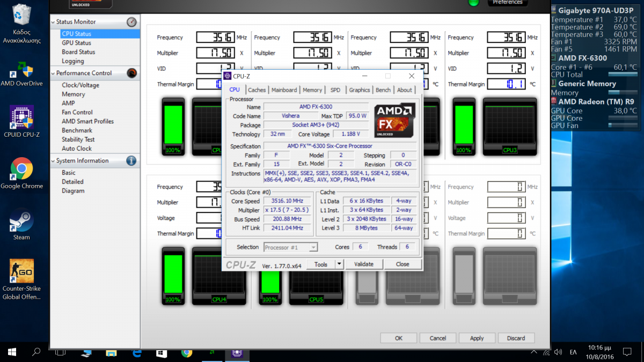Click the AMD FX-6300 chip icon in the gadget
This screenshot has width=644, height=362.
tap(554, 58)
